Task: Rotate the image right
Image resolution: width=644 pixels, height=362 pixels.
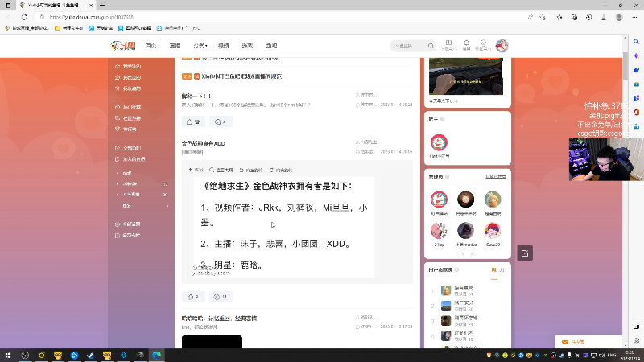Action: (281, 170)
